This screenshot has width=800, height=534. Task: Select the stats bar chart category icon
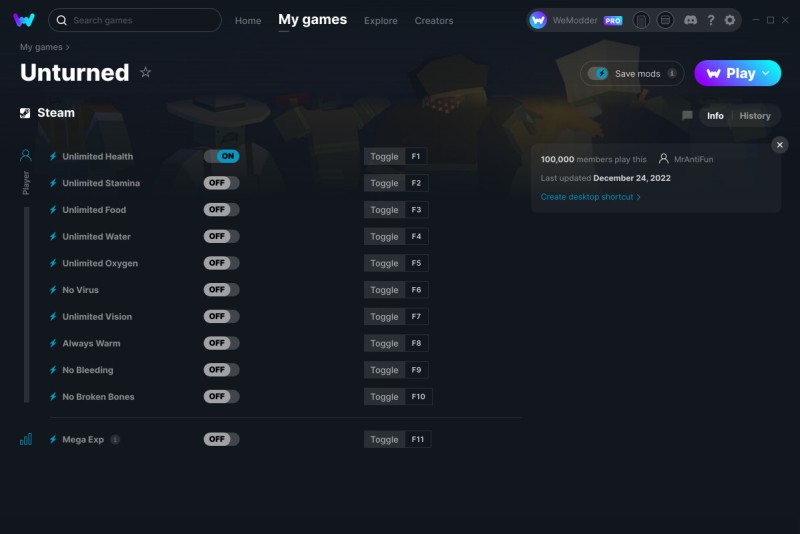(26, 439)
